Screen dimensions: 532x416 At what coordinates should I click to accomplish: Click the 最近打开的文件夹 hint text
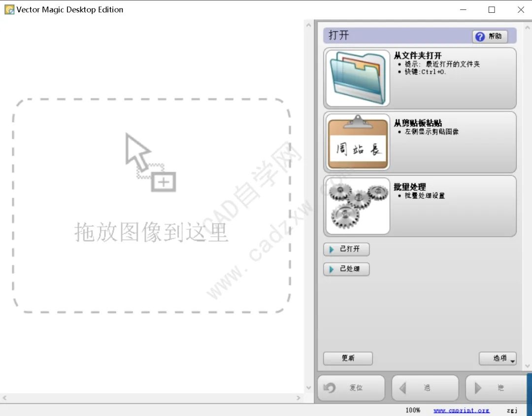point(453,64)
